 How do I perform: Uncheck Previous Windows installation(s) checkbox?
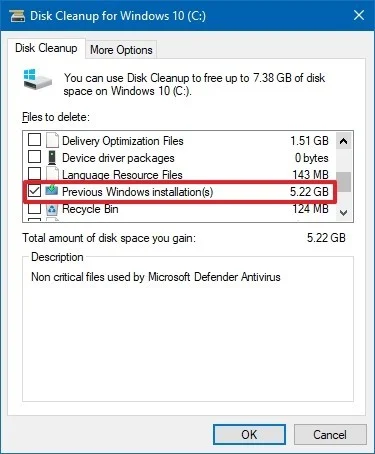34,191
